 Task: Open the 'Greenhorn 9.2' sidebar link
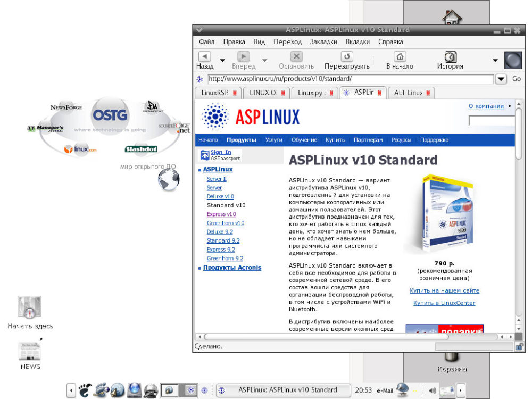(x=225, y=258)
